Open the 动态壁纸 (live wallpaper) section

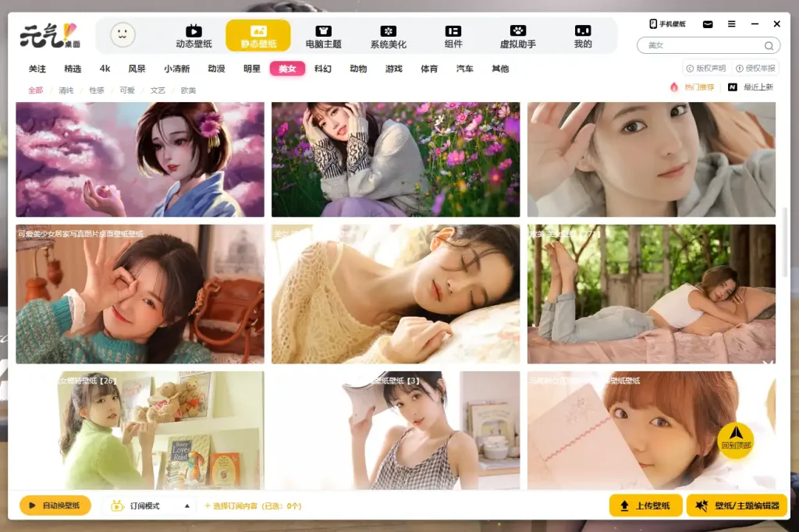tap(194, 36)
